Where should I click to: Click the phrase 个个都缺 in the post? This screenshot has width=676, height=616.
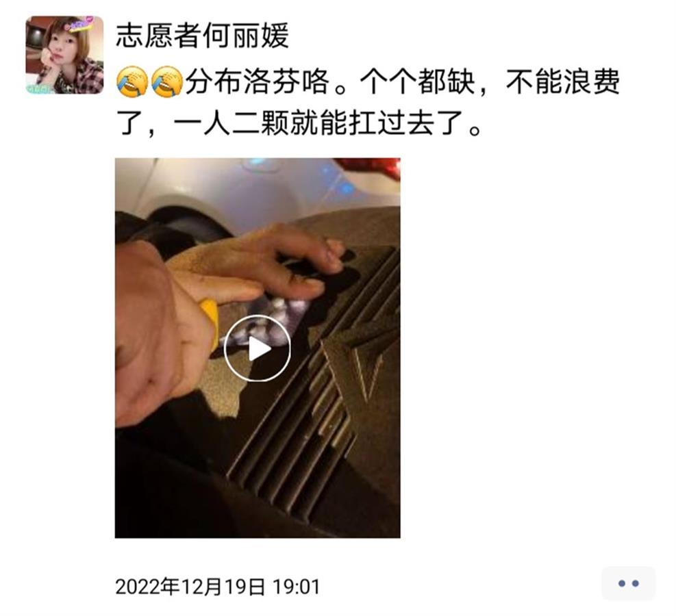[x=417, y=81]
